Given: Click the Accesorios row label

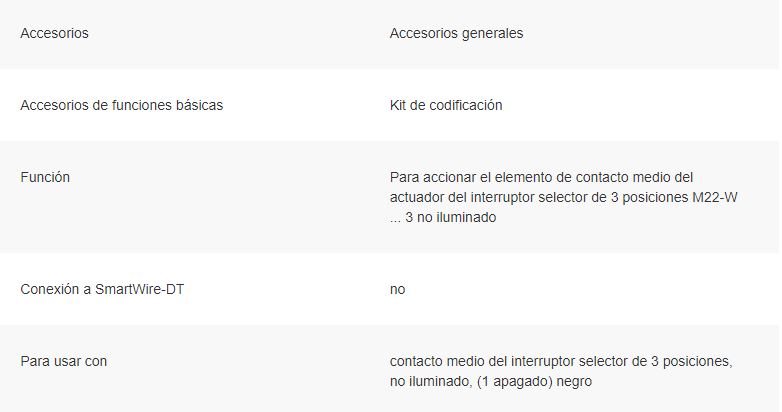Looking at the screenshot, I should pos(54,33).
